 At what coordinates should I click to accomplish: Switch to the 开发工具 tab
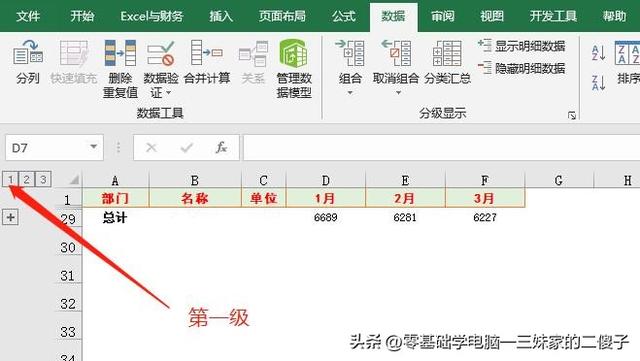(553, 16)
